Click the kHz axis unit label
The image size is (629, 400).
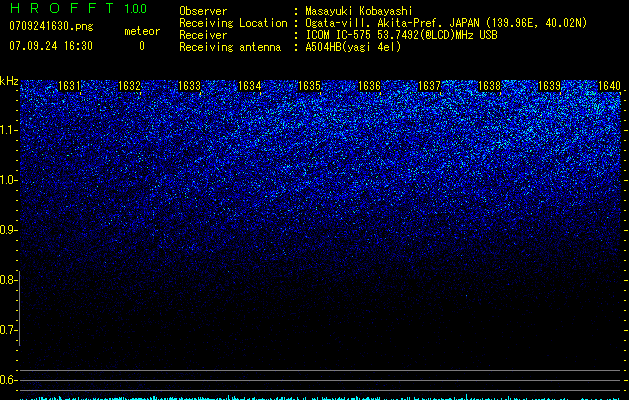[x=9, y=81]
